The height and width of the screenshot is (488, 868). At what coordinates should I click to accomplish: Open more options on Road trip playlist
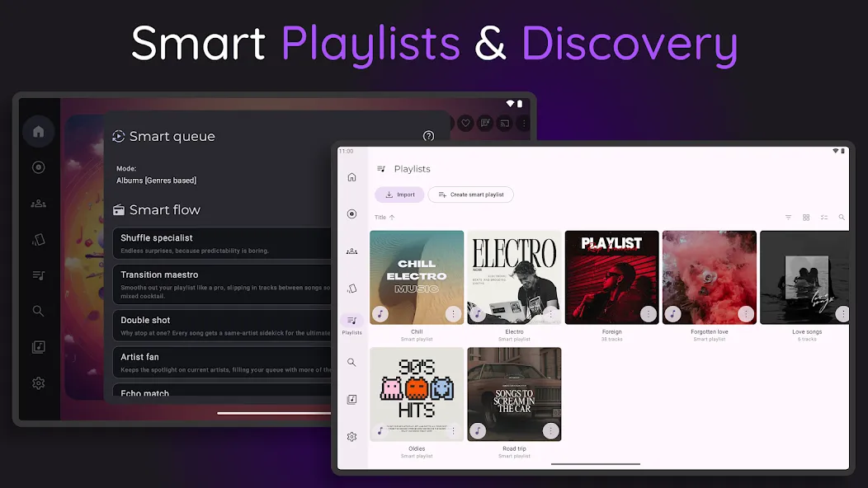click(551, 430)
